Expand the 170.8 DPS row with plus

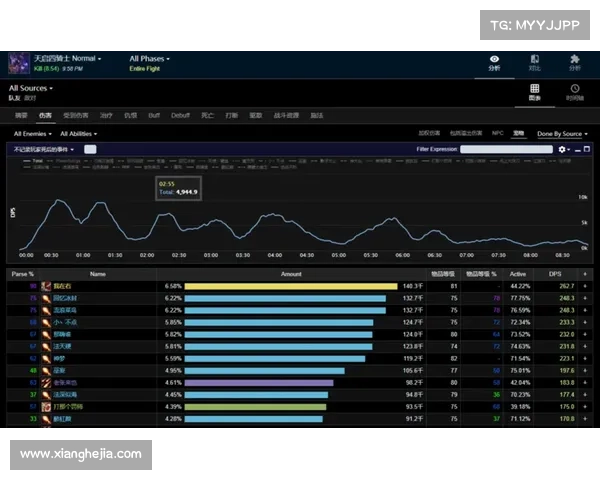pyautogui.click(x=585, y=419)
